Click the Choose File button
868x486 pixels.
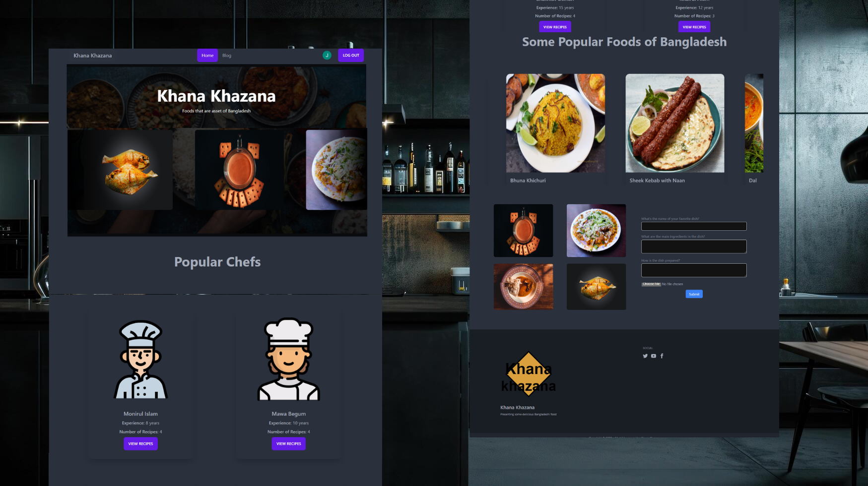point(651,284)
